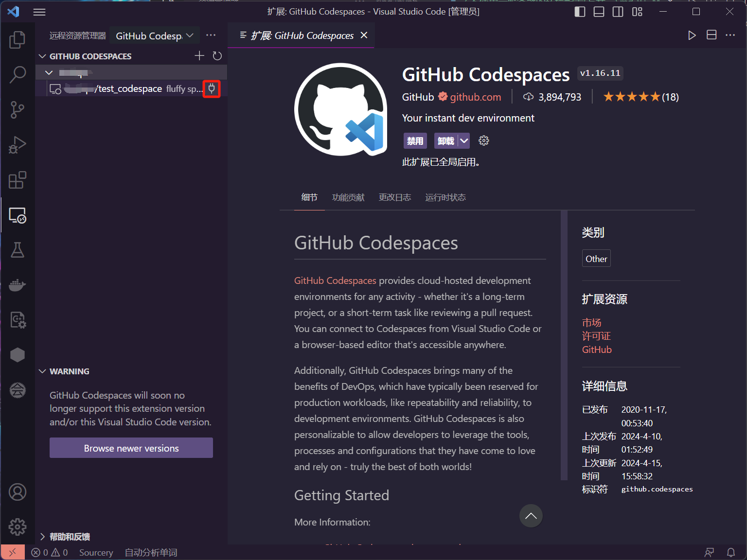Open the extension Manage gear
747x560 pixels.
click(483, 140)
